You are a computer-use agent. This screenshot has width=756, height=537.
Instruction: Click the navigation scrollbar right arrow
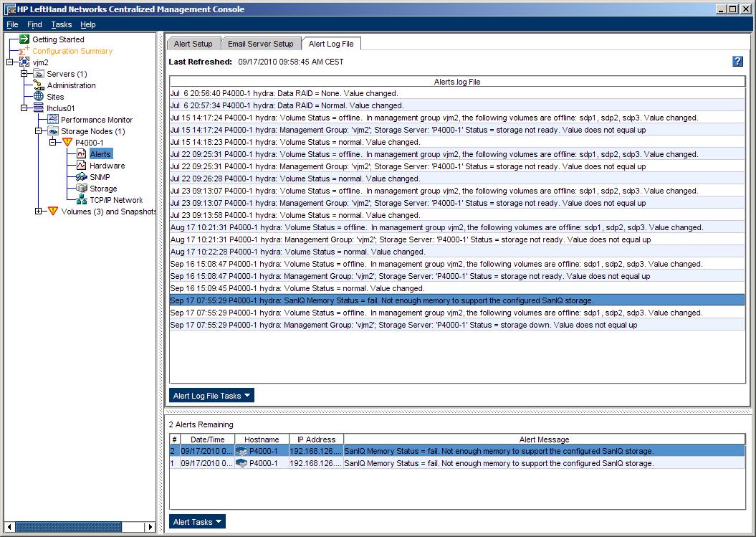pyautogui.click(x=150, y=527)
